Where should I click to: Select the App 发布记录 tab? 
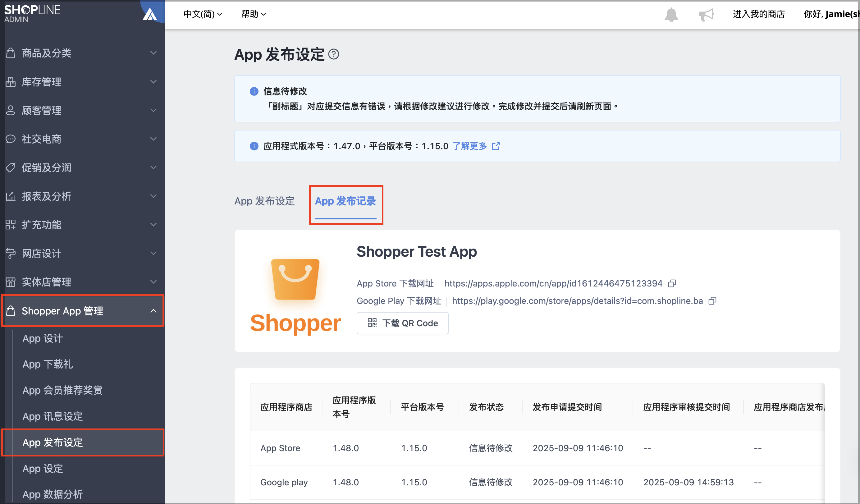[345, 201]
